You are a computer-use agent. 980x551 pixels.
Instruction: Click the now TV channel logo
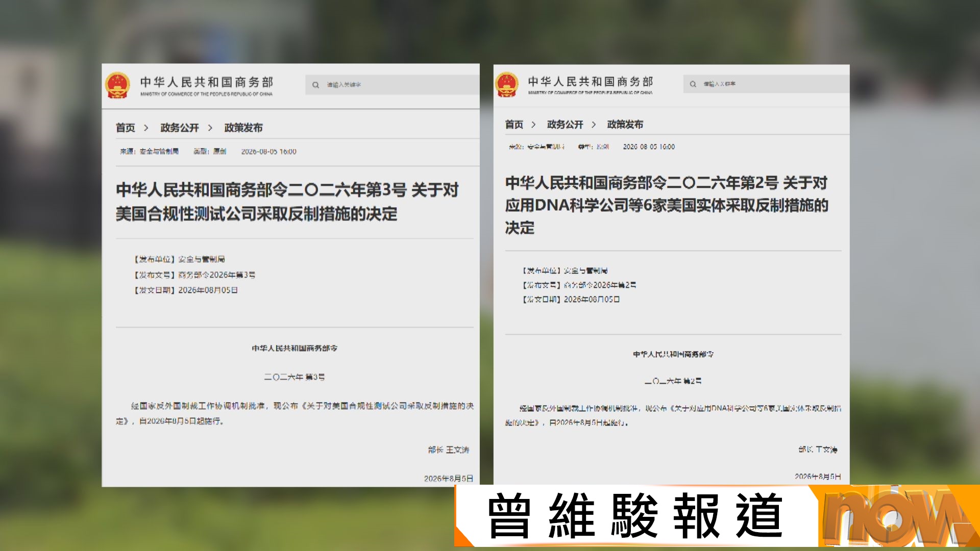tap(898, 516)
